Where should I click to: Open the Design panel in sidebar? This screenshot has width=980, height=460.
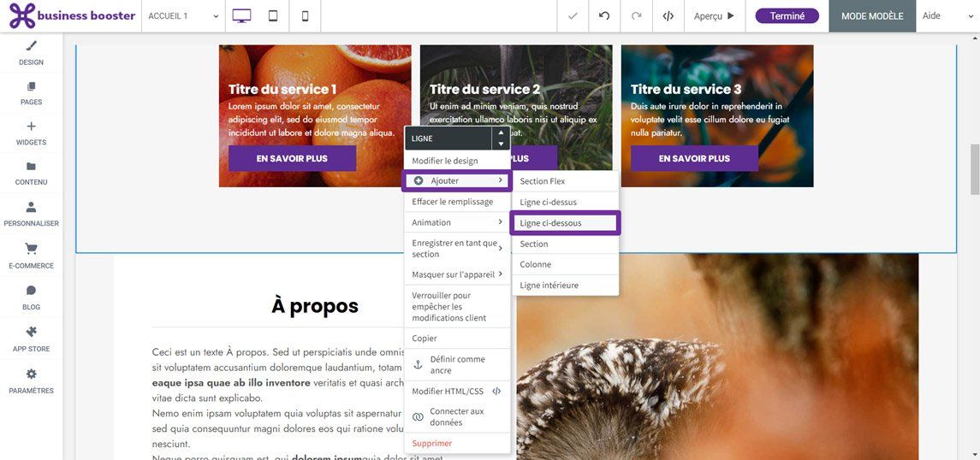31,52
